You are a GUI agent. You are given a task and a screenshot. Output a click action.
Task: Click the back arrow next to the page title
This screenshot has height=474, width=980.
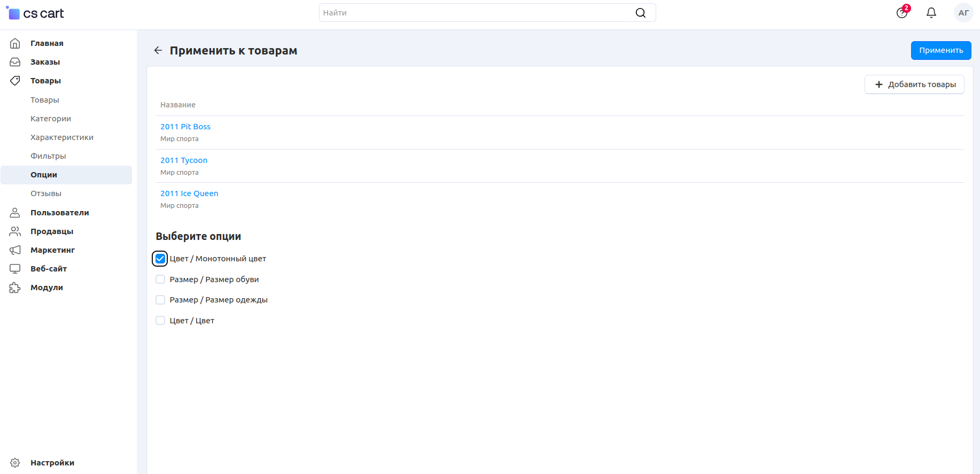point(158,50)
